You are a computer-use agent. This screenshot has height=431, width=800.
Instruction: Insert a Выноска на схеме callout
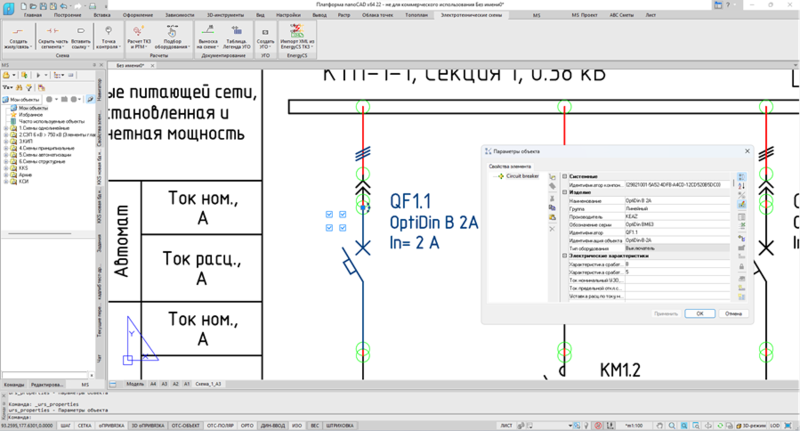coord(207,37)
